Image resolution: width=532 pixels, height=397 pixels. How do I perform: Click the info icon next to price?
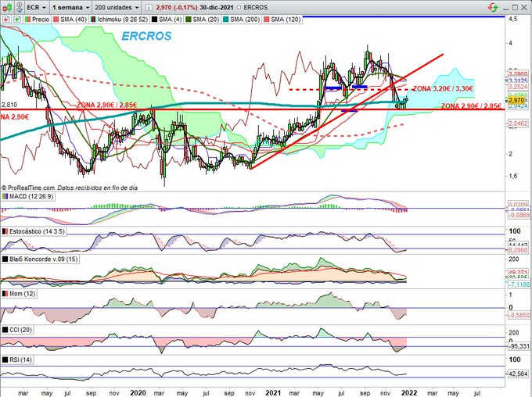(149, 7)
